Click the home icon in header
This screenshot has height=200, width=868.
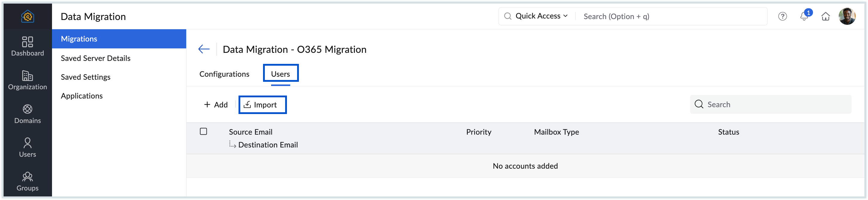point(826,16)
